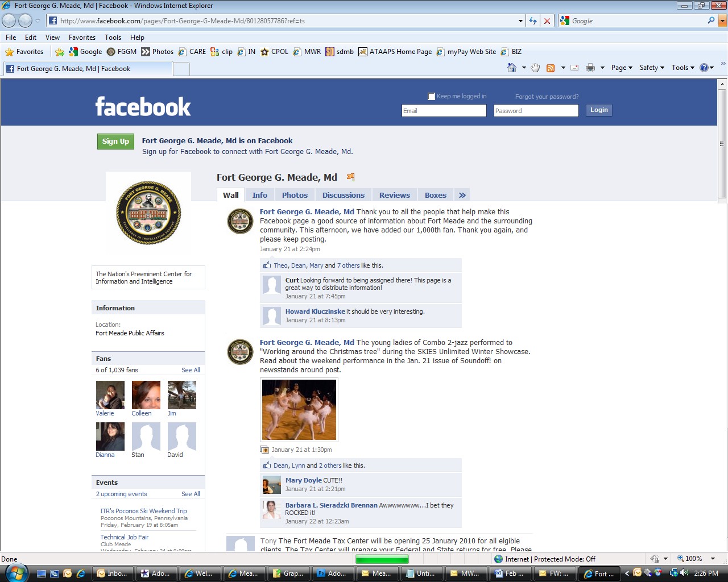Click the Fort Meade seal avatar on first post
Image resolution: width=728 pixels, height=582 pixels.
pyautogui.click(x=240, y=221)
